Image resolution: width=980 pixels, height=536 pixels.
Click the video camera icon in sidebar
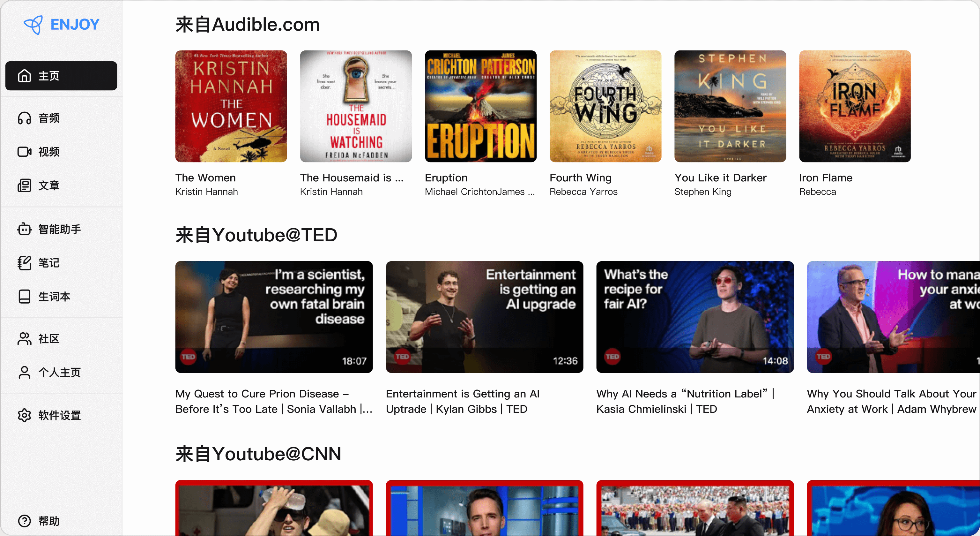click(x=24, y=152)
